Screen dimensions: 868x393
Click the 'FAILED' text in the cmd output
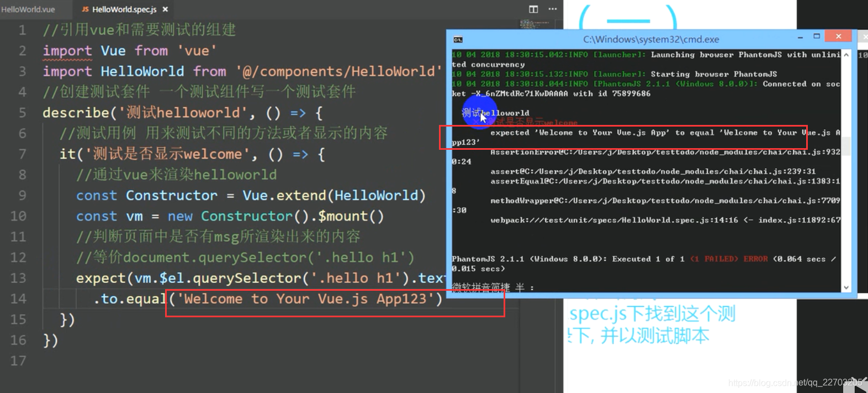pos(719,259)
